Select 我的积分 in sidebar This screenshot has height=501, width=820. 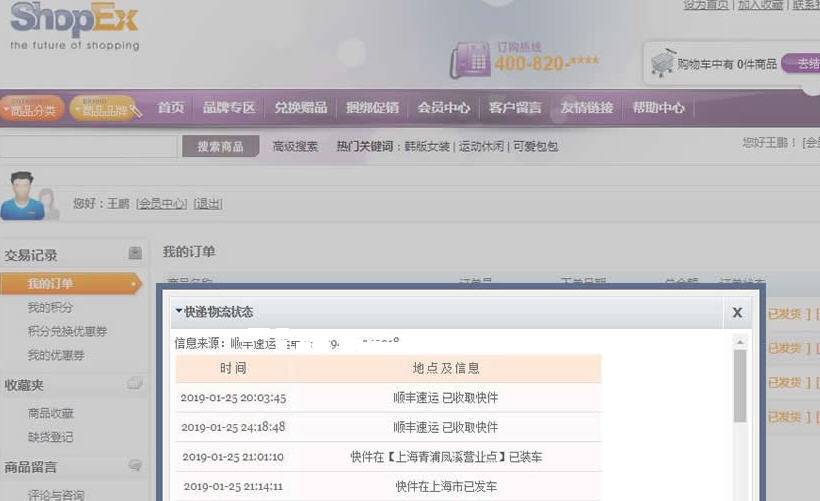[50, 307]
